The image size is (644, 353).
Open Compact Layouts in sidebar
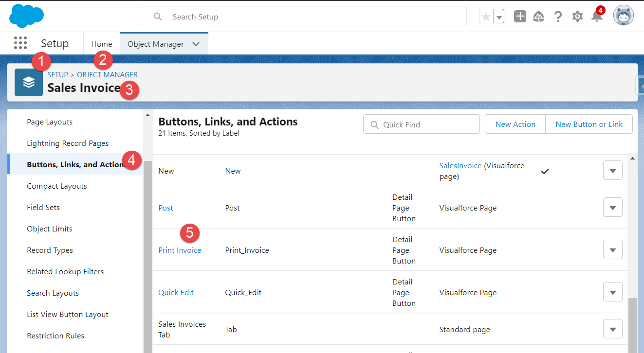57,186
